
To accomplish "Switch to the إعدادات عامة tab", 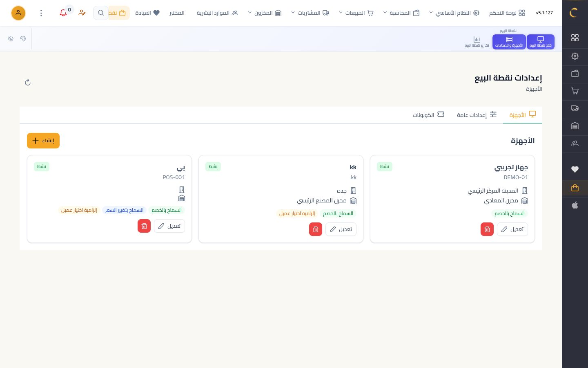I will click(x=477, y=115).
